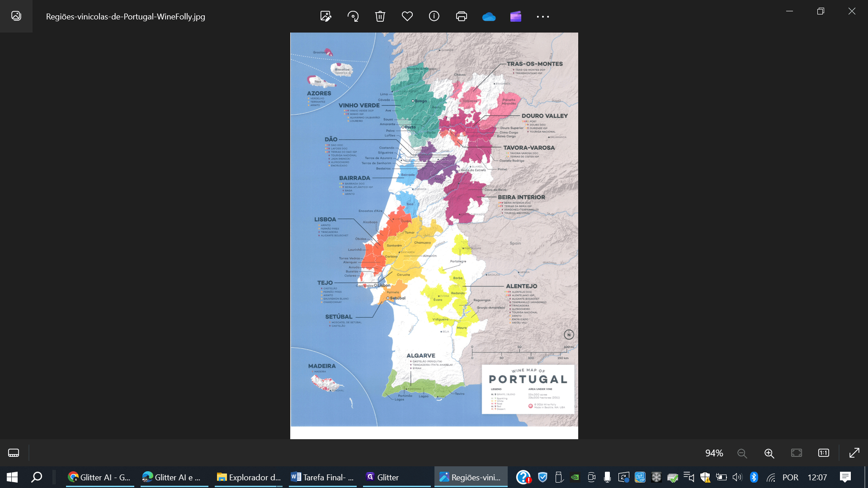Delete the photo using trash icon
868x488 pixels.
(380, 16)
